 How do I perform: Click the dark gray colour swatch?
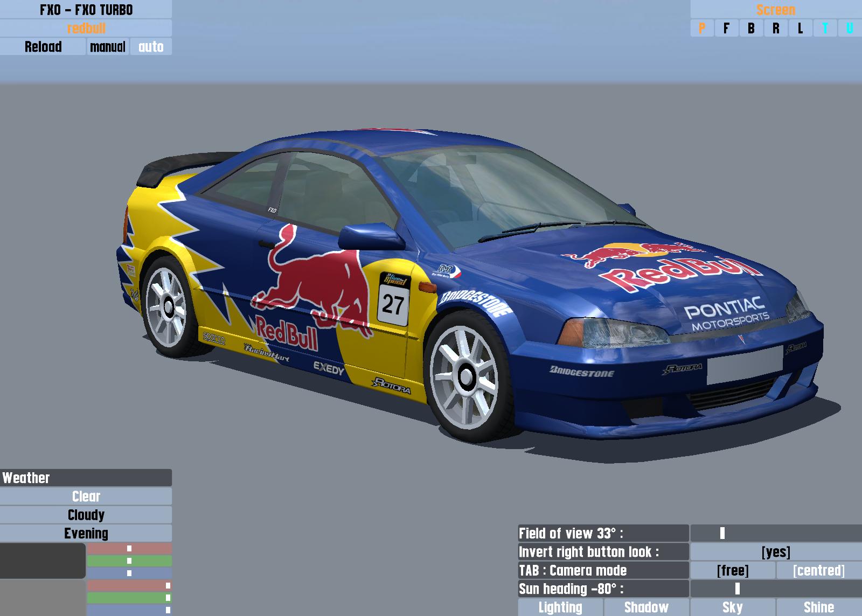click(x=43, y=561)
